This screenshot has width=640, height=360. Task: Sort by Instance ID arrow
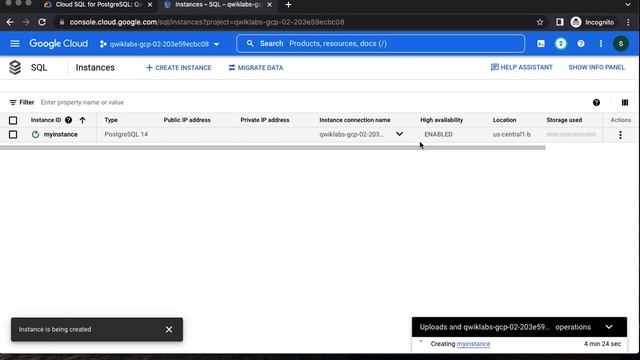click(82, 120)
